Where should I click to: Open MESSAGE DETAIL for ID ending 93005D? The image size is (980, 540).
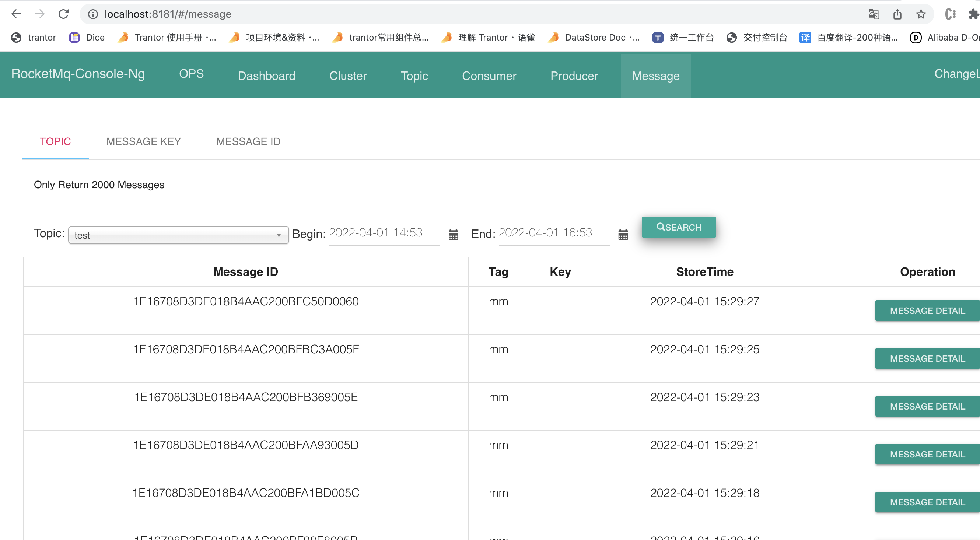point(928,455)
